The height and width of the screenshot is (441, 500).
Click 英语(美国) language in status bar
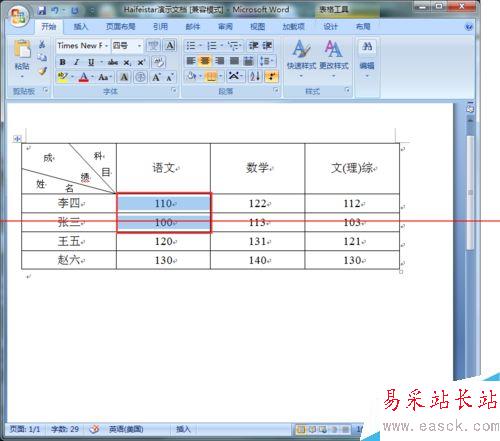point(126,429)
